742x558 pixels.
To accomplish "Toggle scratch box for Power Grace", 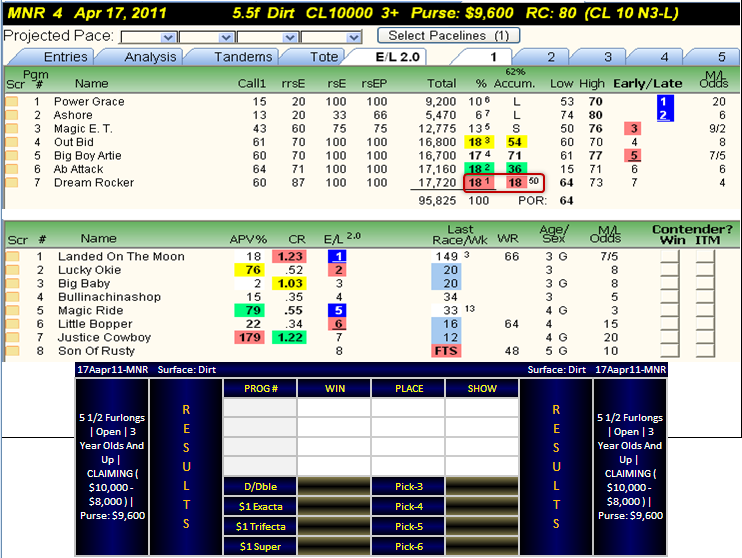I will (12, 102).
